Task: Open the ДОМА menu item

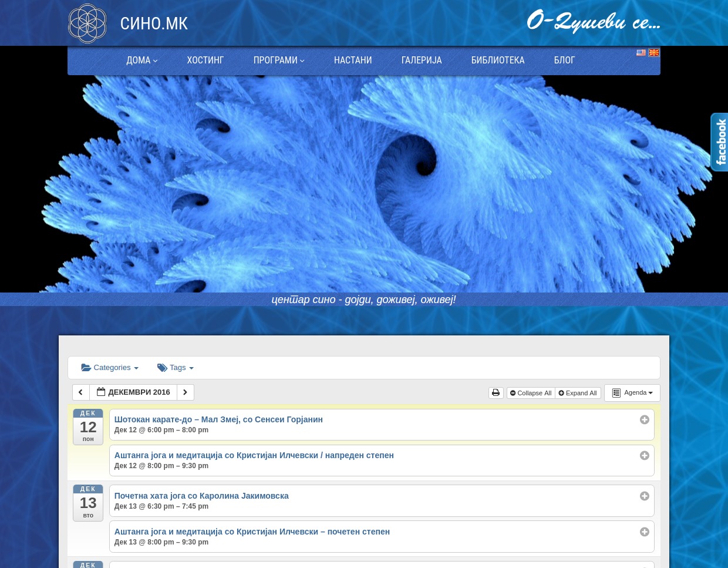Action: coord(141,61)
